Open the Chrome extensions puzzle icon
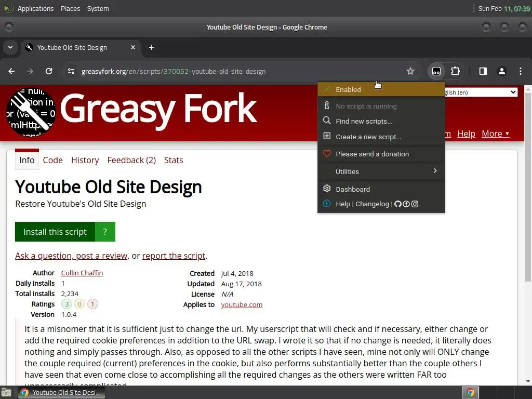Screen dimensions: 532x399 coord(455,71)
